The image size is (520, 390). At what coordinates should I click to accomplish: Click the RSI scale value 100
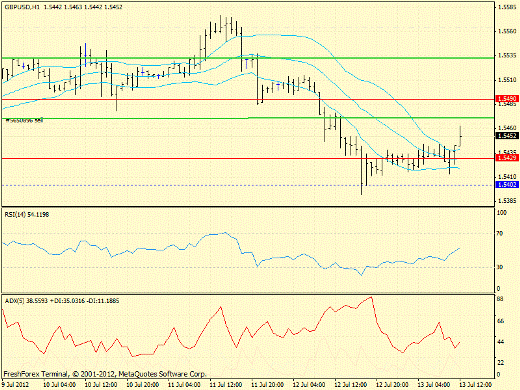click(x=502, y=213)
